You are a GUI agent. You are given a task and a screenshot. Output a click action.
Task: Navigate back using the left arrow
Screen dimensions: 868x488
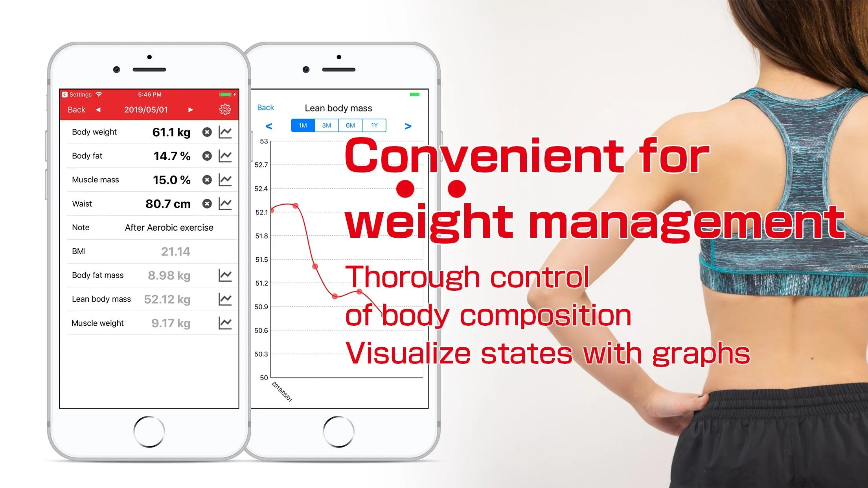coord(97,108)
